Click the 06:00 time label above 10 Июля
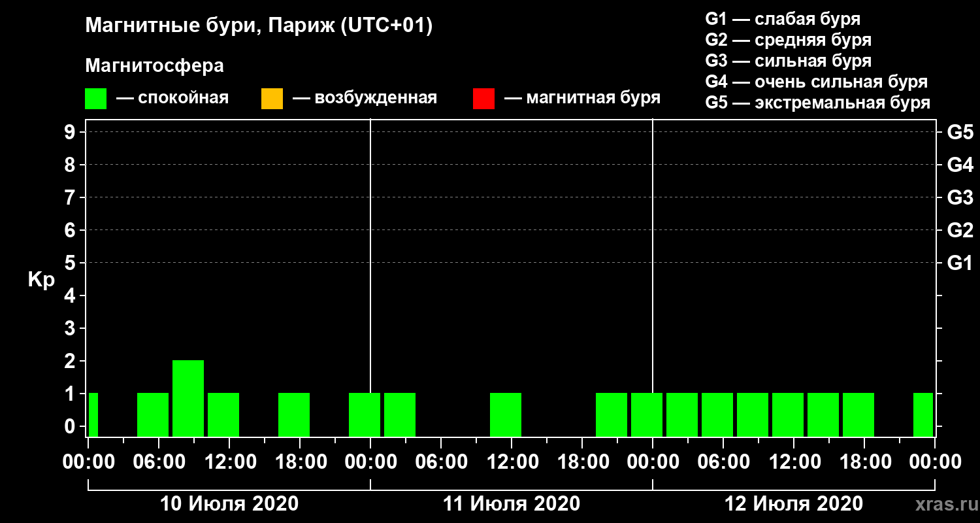 coord(159,462)
